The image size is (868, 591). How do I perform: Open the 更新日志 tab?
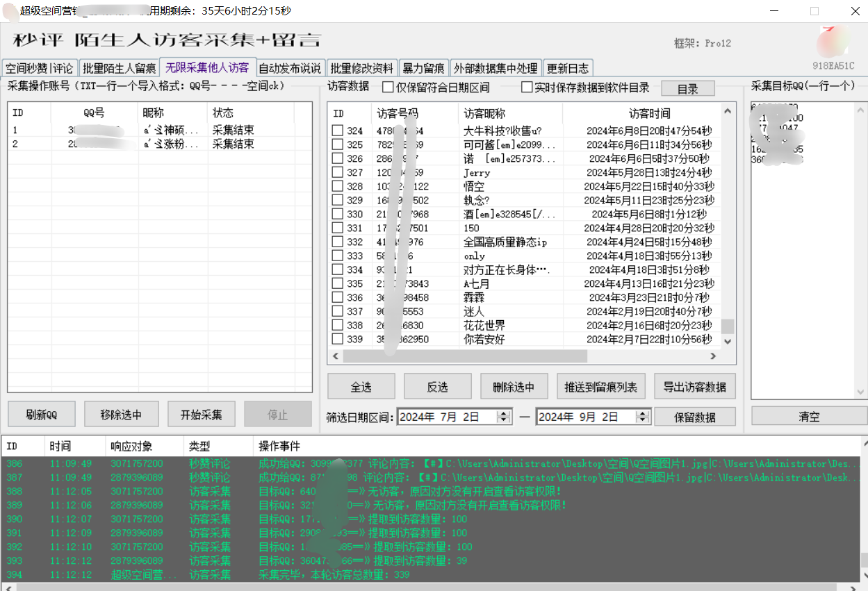click(x=568, y=68)
